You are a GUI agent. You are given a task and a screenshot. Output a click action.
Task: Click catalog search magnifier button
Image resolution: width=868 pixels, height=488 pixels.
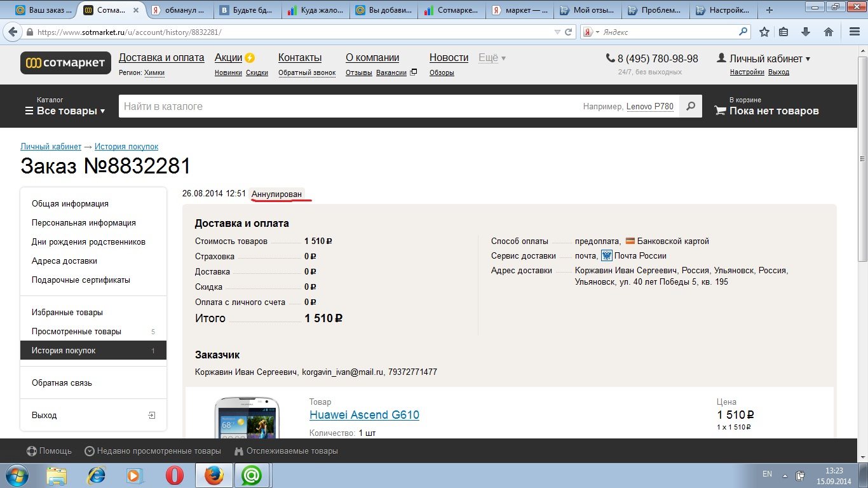click(691, 106)
